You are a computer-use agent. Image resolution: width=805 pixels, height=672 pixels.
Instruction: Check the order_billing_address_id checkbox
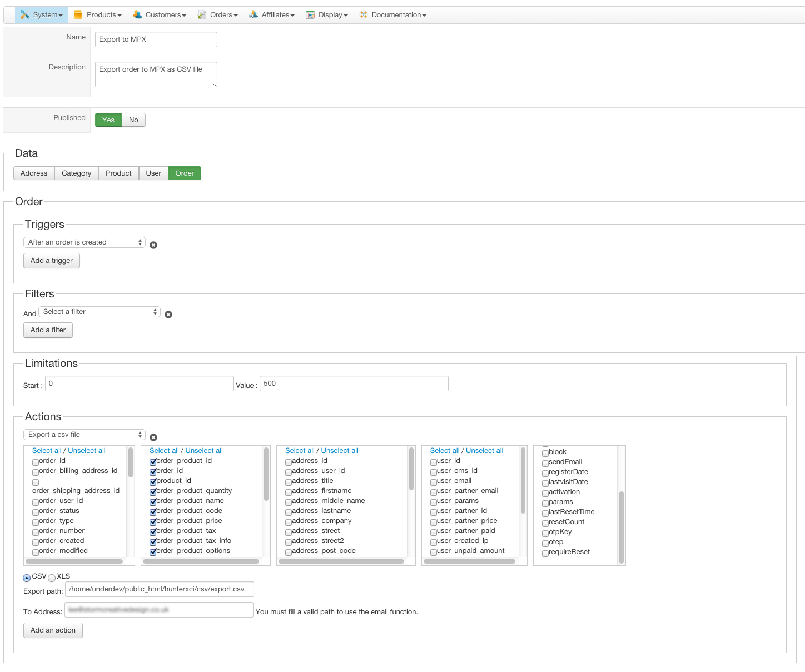(36, 472)
